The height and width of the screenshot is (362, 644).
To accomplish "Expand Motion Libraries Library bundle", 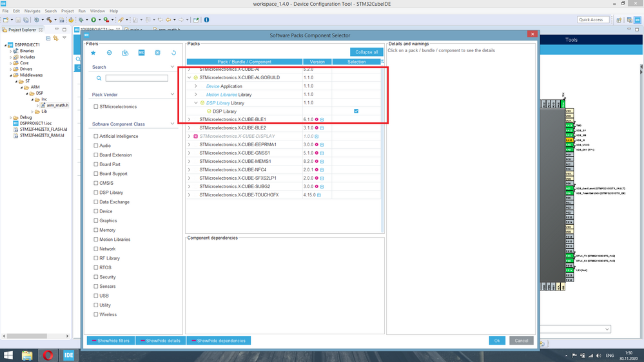I will (196, 95).
